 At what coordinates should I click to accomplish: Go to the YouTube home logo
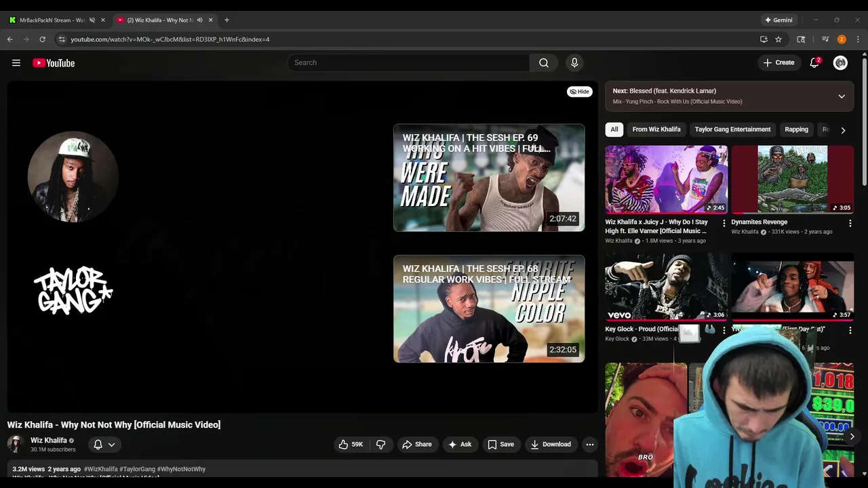54,63
